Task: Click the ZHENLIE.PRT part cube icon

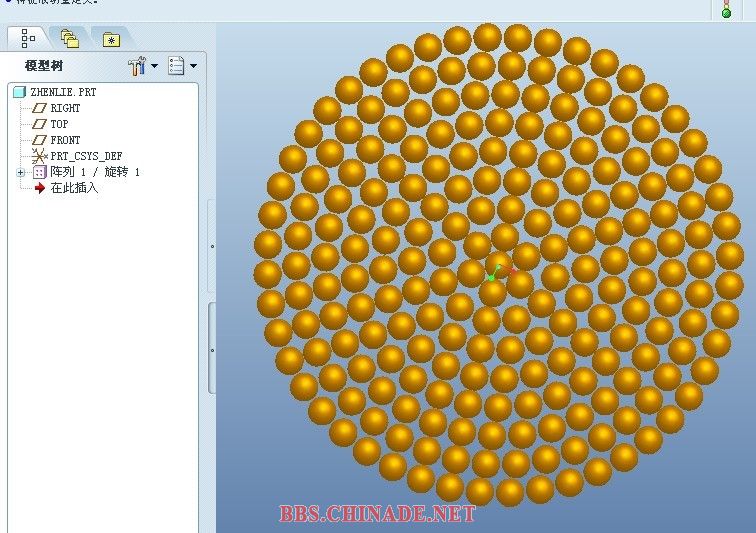Action: 19,92
